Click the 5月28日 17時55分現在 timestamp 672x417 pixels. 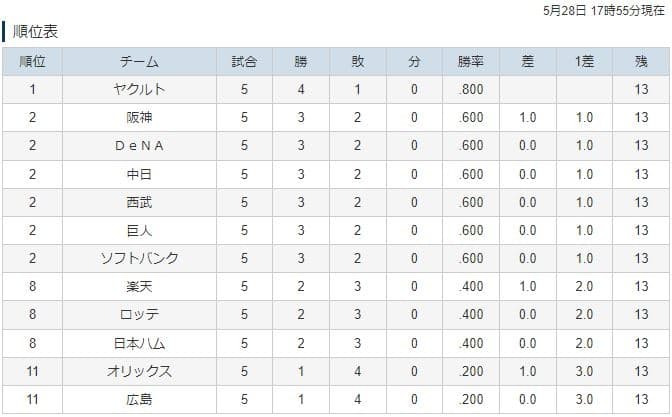point(604,10)
